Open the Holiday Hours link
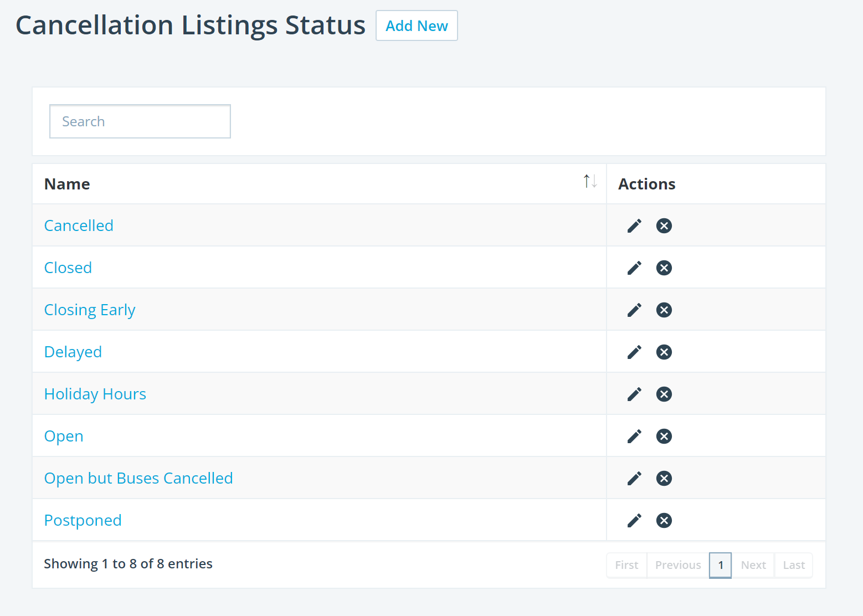This screenshot has width=863, height=616. tap(95, 394)
